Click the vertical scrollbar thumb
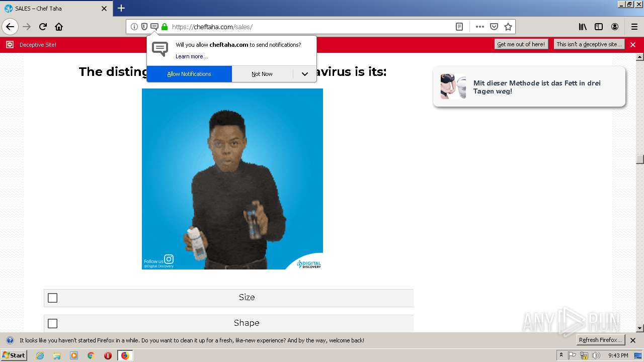 click(639, 159)
